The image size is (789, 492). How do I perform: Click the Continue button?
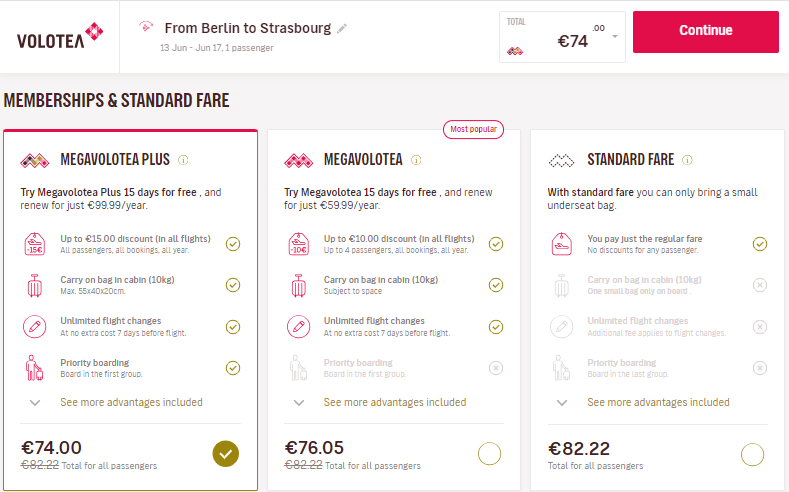tap(705, 32)
